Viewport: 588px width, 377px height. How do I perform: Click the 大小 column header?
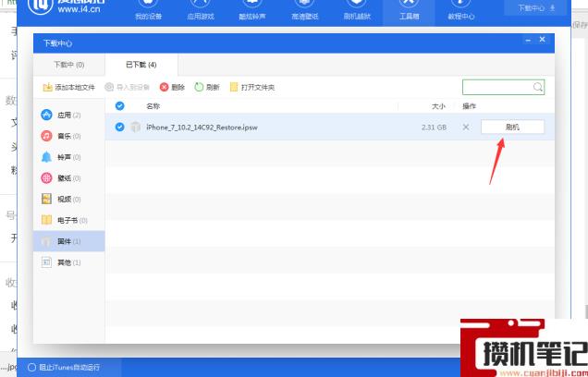coord(438,106)
